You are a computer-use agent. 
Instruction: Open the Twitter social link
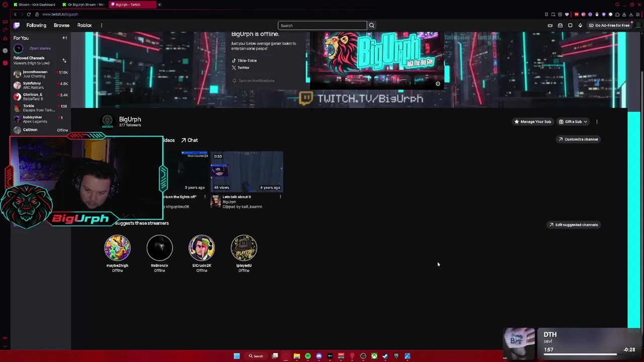(x=241, y=67)
